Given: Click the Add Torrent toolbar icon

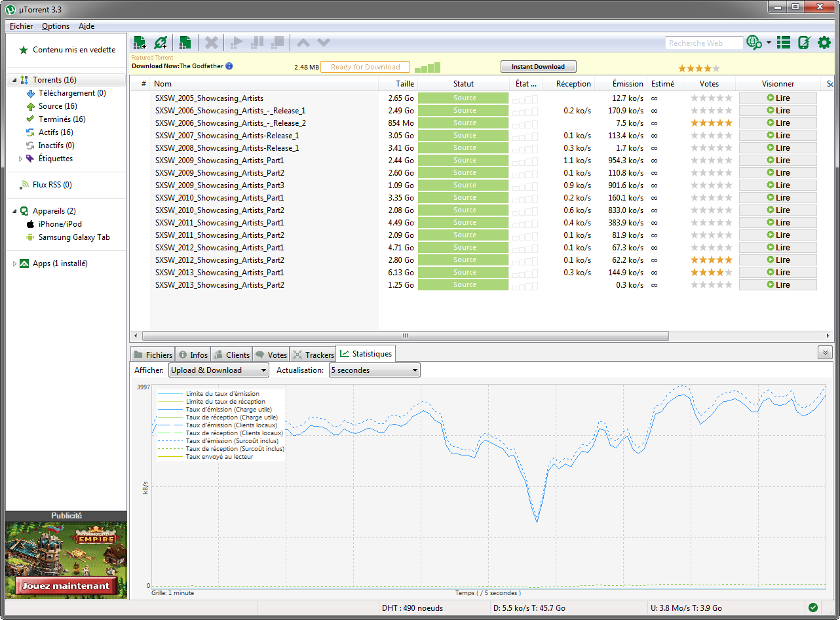Looking at the screenshot, I should (x=140, y=43).
